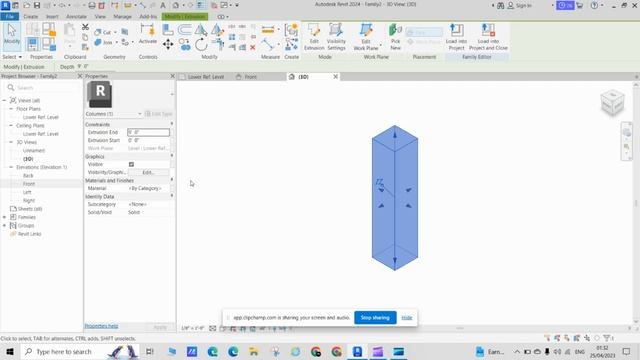Click the ViewCube in 3D view
The width and height of the screenshot is (640, 360).
coord(612,102)
